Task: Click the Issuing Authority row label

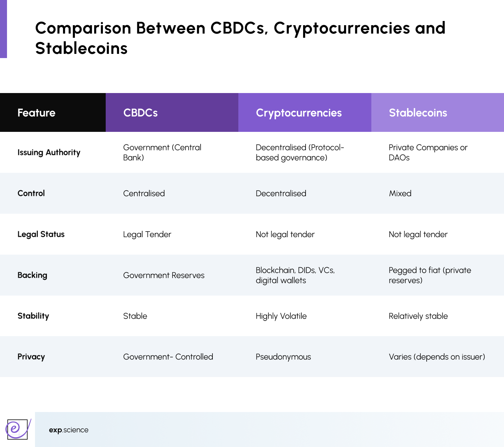Action: pos(49,152)
